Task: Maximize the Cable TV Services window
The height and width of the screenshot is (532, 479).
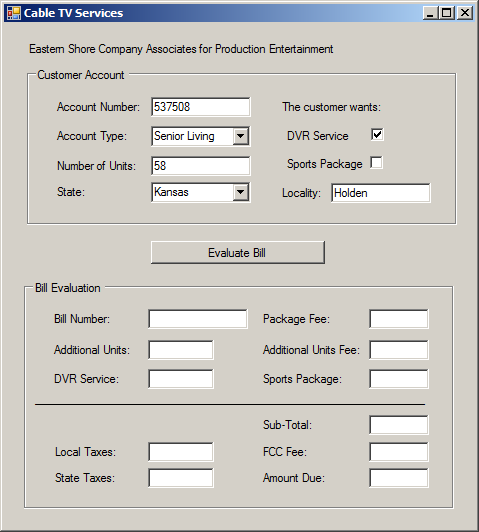Action: point(447,13)
